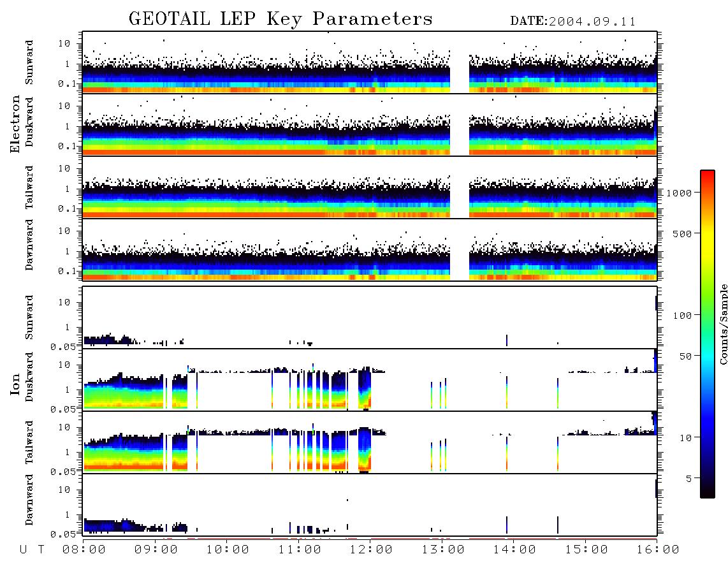Click the 10 colorbar tick label
Screen dimensions: 728x561
pyautogui.click(x=685, y=437)
